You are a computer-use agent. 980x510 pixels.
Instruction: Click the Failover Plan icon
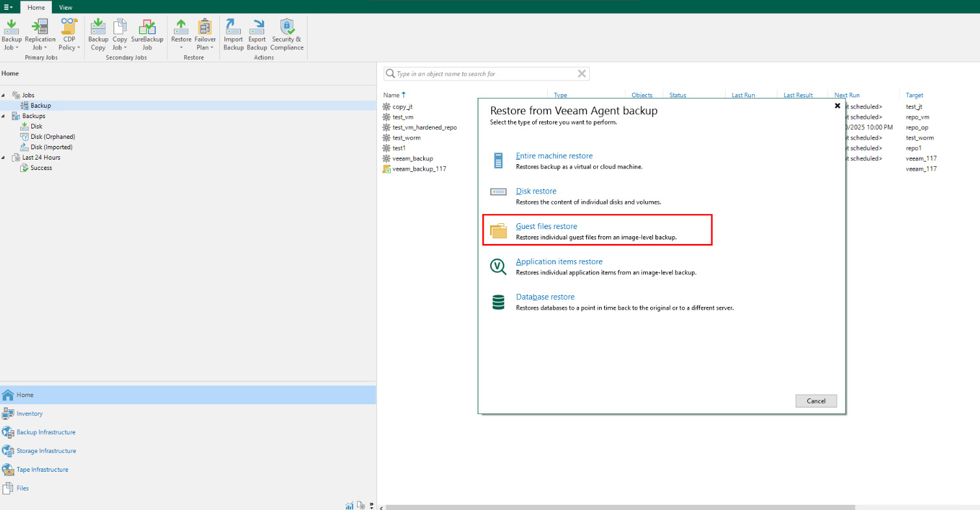[x=205, y=34]
